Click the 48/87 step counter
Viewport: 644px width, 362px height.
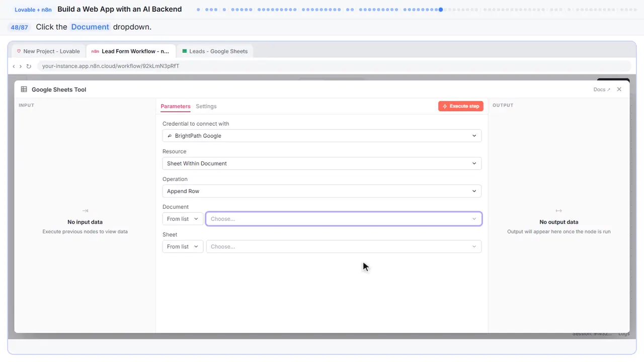tap(19, 27)
